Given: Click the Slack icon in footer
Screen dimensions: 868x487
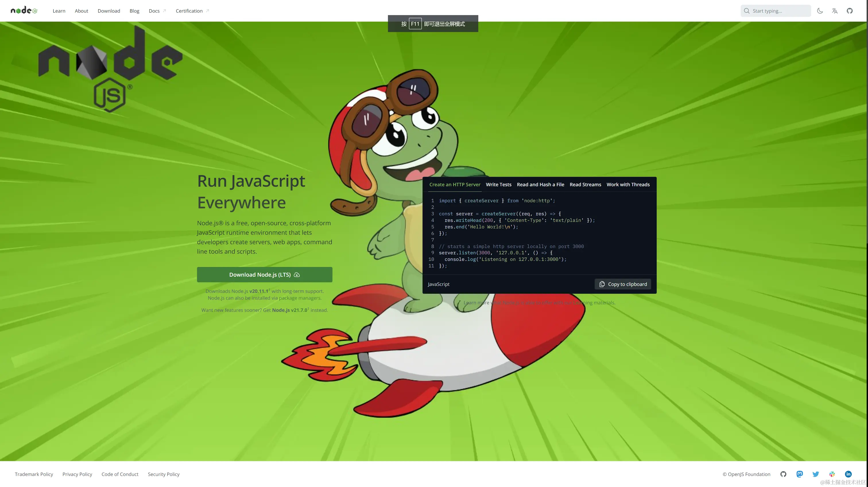Looking at the screenshot, I should (832, 474).
